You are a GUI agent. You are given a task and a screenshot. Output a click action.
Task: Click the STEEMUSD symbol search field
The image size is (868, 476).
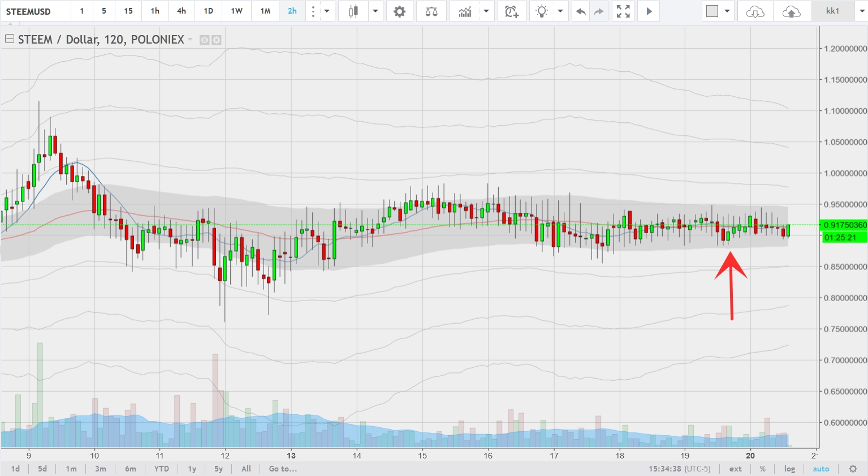click(36, 11)
